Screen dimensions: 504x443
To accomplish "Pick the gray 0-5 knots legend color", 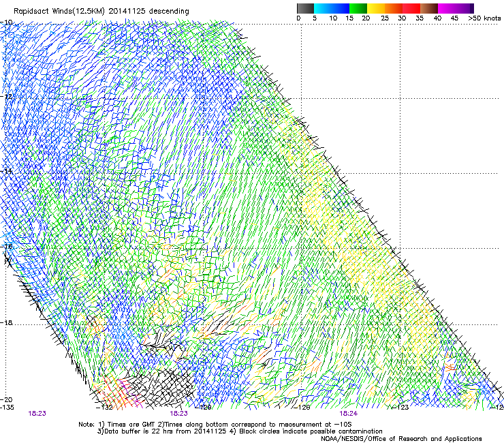I will click(x=305, y=8).
